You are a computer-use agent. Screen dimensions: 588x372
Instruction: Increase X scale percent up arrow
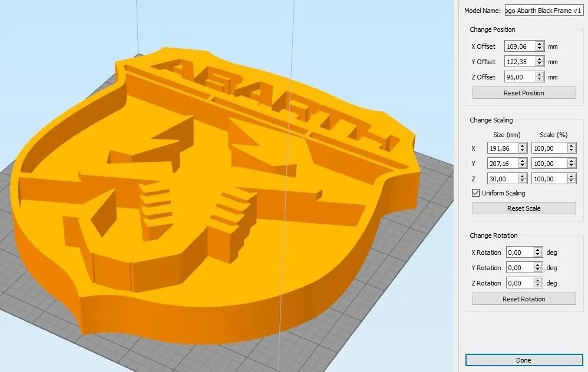click(x=572, y=145)
